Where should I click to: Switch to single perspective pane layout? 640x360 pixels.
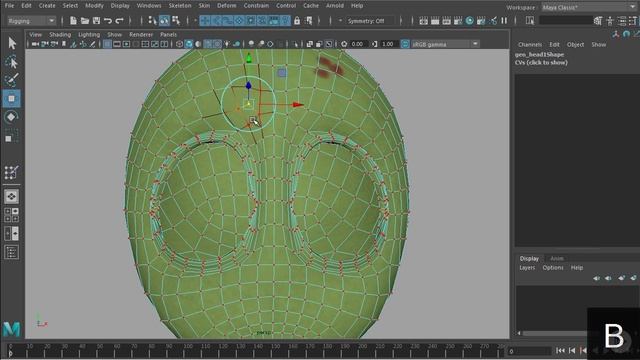[11, 197]
